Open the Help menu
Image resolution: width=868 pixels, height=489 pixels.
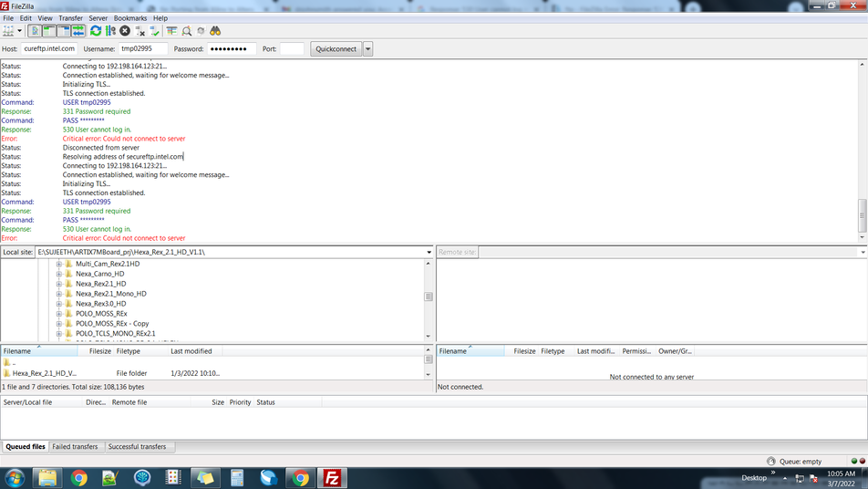click(160, 18)
